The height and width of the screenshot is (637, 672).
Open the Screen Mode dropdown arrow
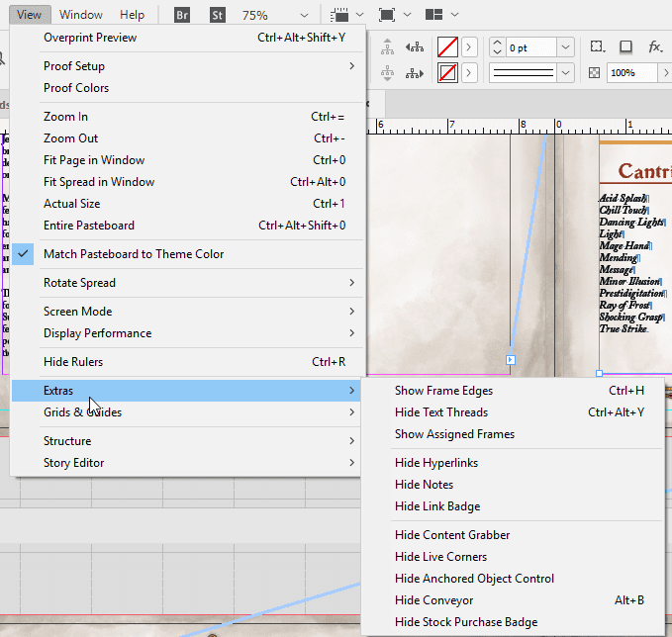tap(407, 15)
